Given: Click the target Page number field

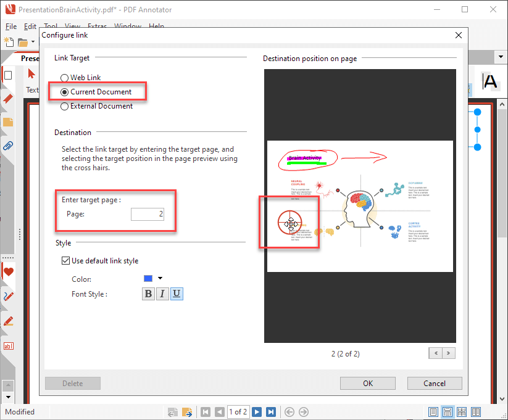Looking at the screenshot, I should (148, 214).
